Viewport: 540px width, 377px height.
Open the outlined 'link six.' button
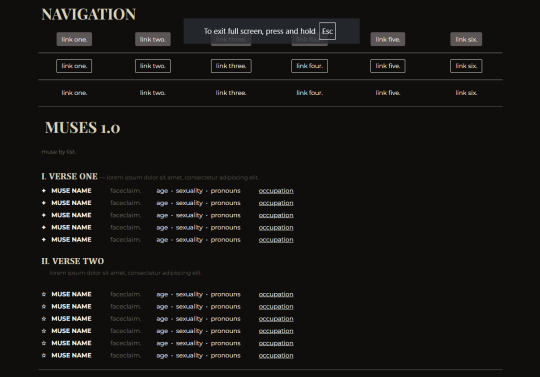(466, 66)
